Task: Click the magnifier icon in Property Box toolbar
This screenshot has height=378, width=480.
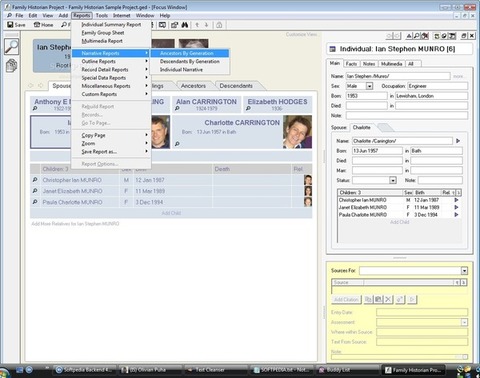Action: pos(417,36)
